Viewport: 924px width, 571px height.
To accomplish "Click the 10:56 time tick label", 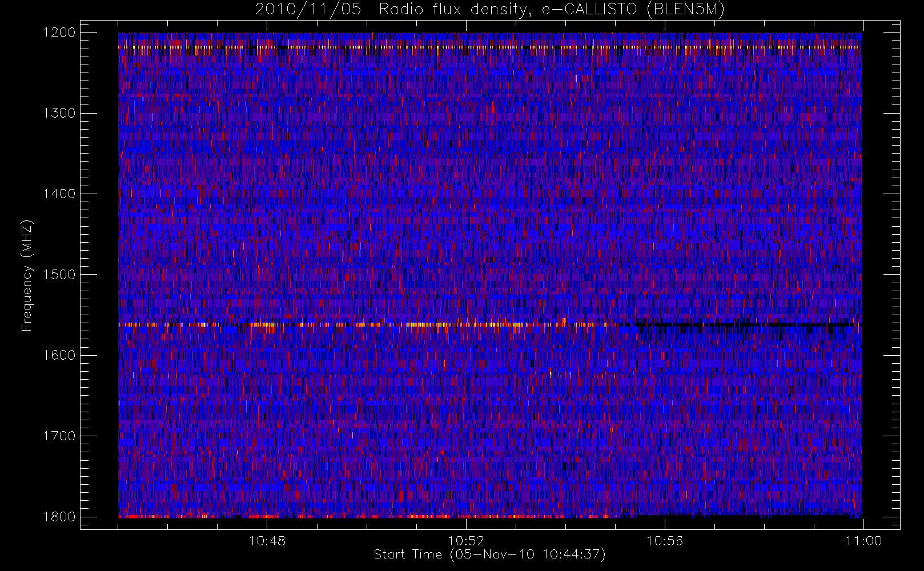I will click(665, 541).
